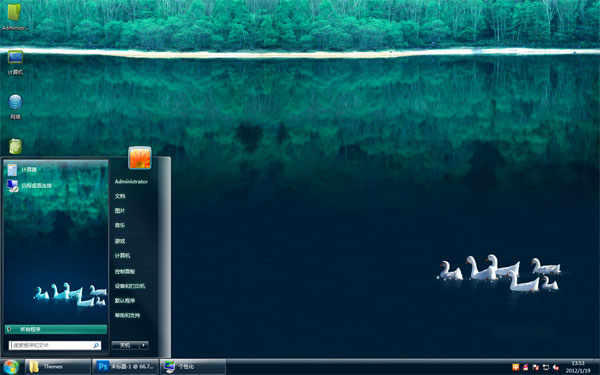This screenshot has height=375, width=600.
Task: Click the user account picture in Start menu
Action: click(x=140, y=158)
